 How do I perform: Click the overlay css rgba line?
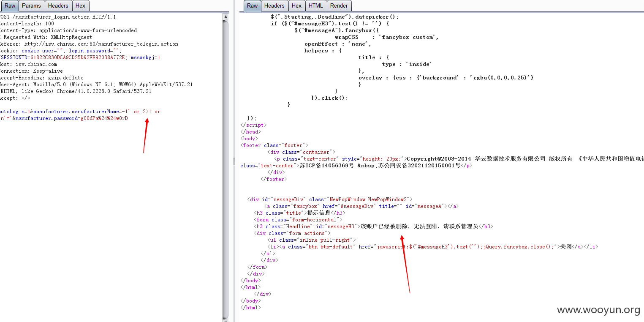click(446, 78)
